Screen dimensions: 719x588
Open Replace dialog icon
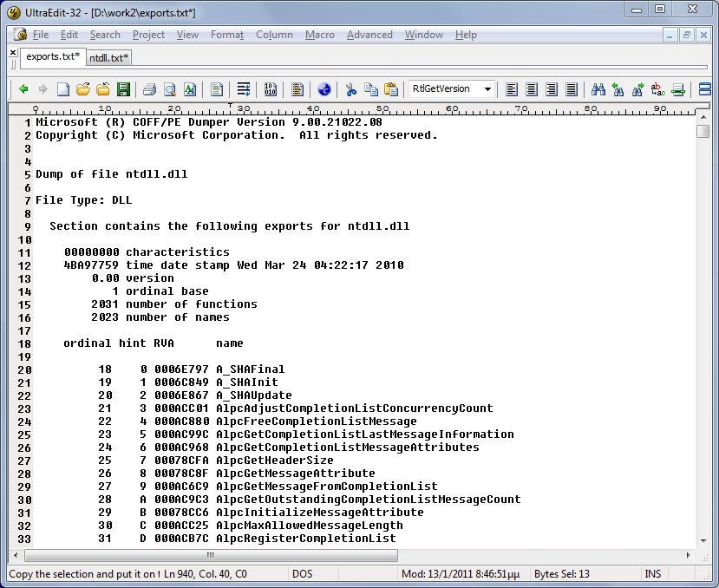(x=658, y=89)
